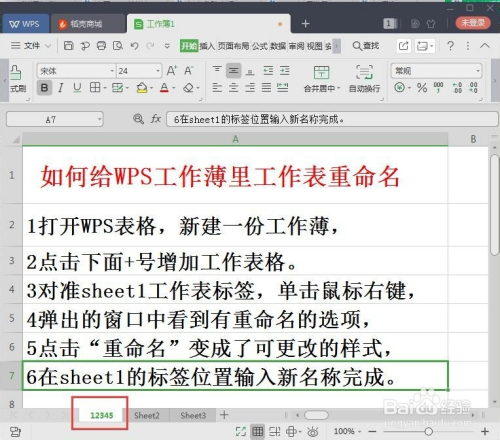Open the View ribbon tab

(x=314, y=46)
